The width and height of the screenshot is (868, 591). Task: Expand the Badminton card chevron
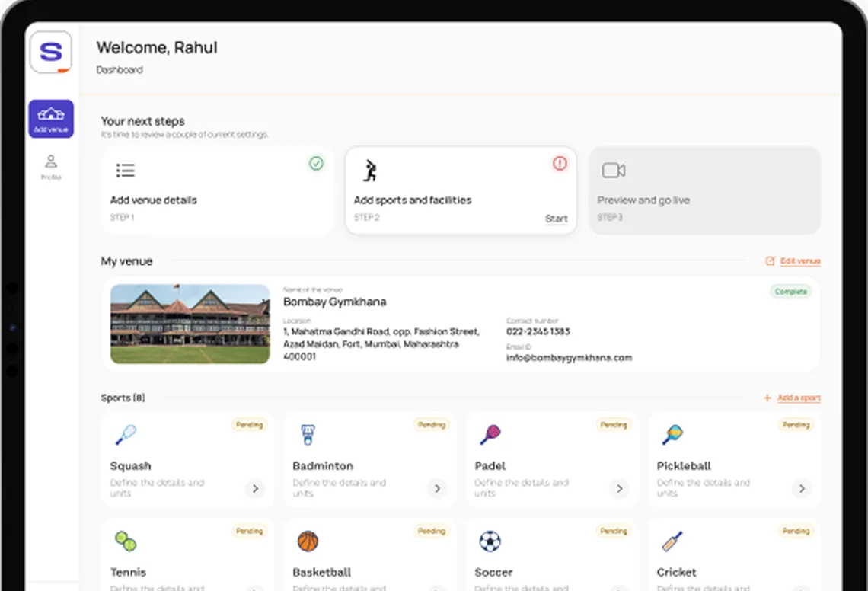[x=437, y=488]
